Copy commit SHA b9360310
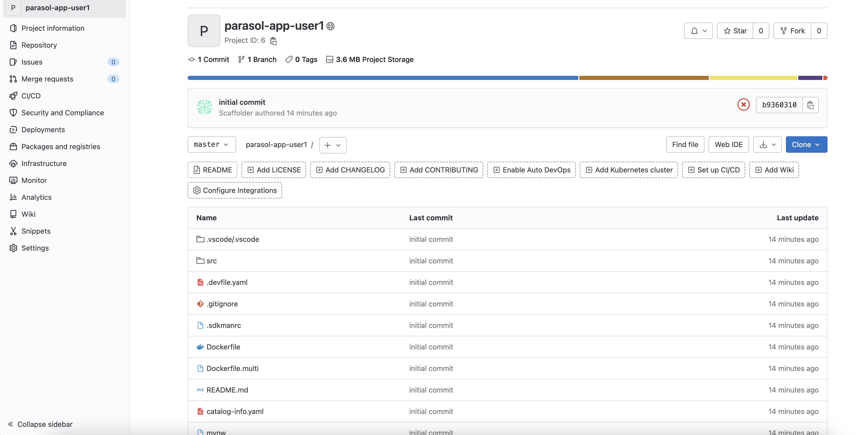868x435 pixels. tap(810, 105)
